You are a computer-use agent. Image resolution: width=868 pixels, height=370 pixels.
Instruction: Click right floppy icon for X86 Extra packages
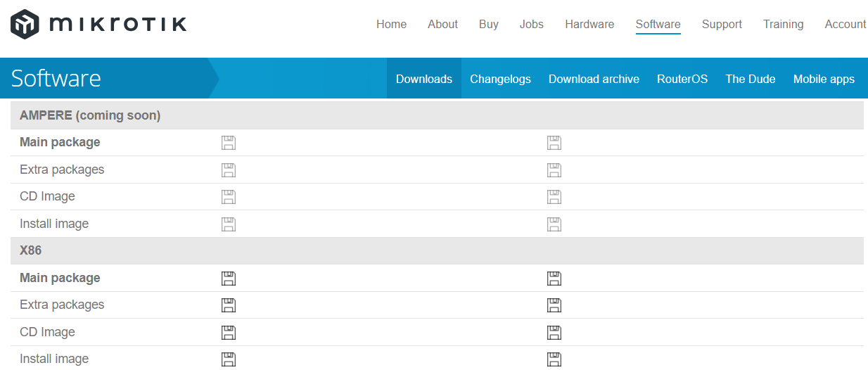click(554, 305)
